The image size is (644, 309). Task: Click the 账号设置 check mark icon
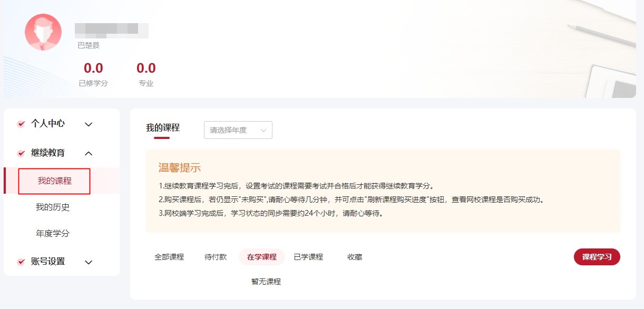[21, 262]
